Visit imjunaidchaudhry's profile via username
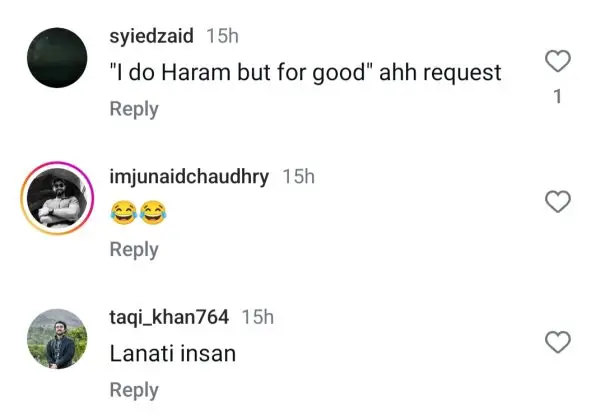Viewport: 605px width, 420px height. coord(189,177)
